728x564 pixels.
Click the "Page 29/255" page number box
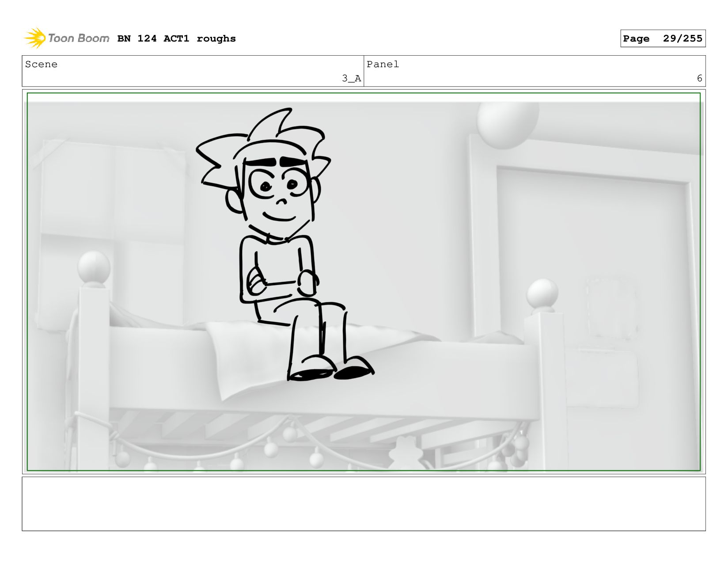pos(663,38)
